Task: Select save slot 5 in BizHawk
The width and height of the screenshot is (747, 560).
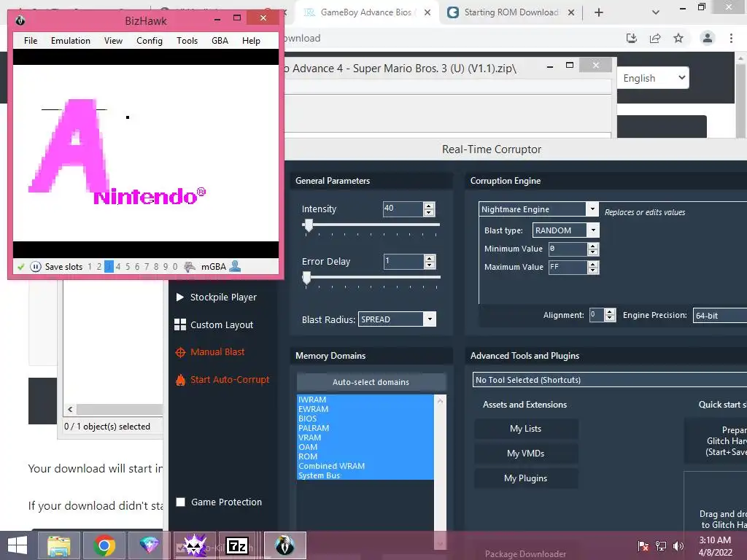Action: click(x=128, y=267)
